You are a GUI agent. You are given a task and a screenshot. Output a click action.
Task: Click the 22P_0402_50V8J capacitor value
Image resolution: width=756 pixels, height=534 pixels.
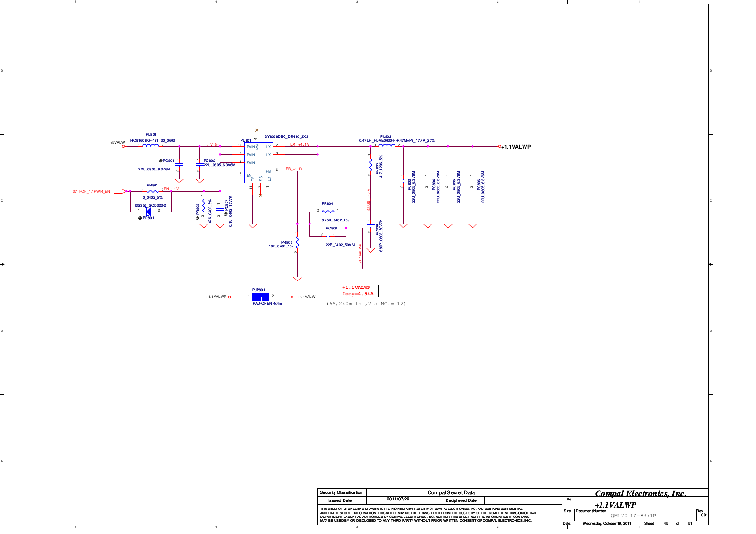tap(340, 245)
